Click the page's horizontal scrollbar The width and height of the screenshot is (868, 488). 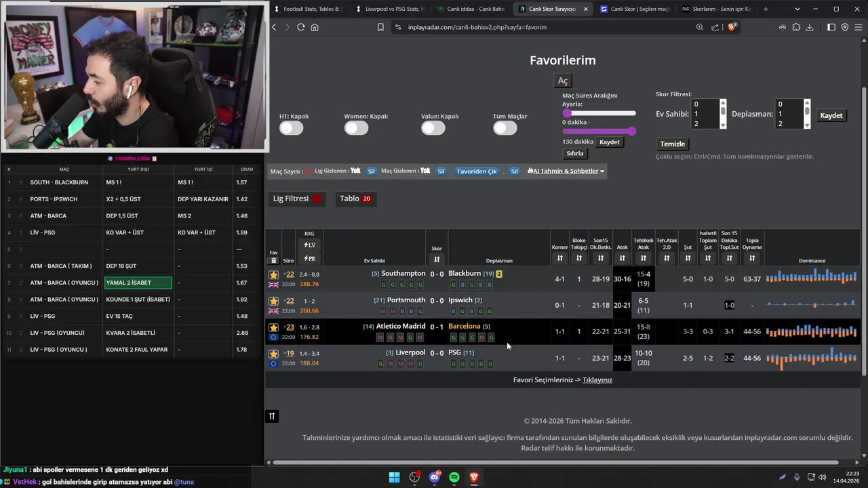[556, 462]
